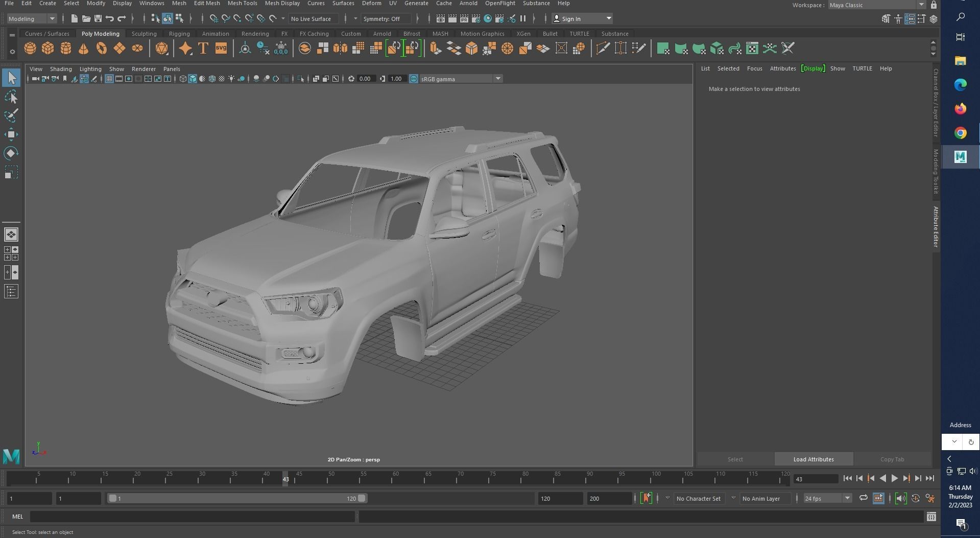The image size is (980, 538).
Task: Click the Freeze Transformations snowflake icon
Action: [281, 49]
